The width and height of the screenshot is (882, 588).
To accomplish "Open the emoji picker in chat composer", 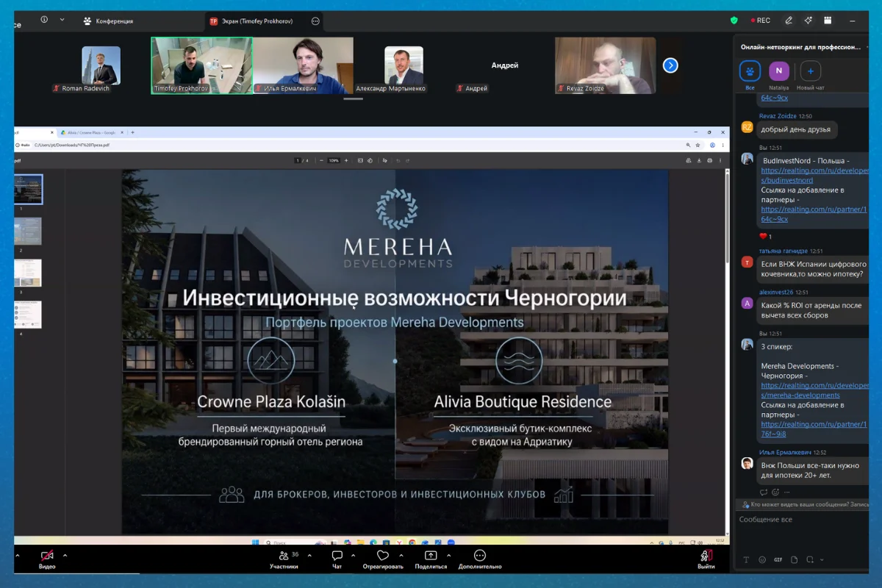I will click(x=761, y=560).
